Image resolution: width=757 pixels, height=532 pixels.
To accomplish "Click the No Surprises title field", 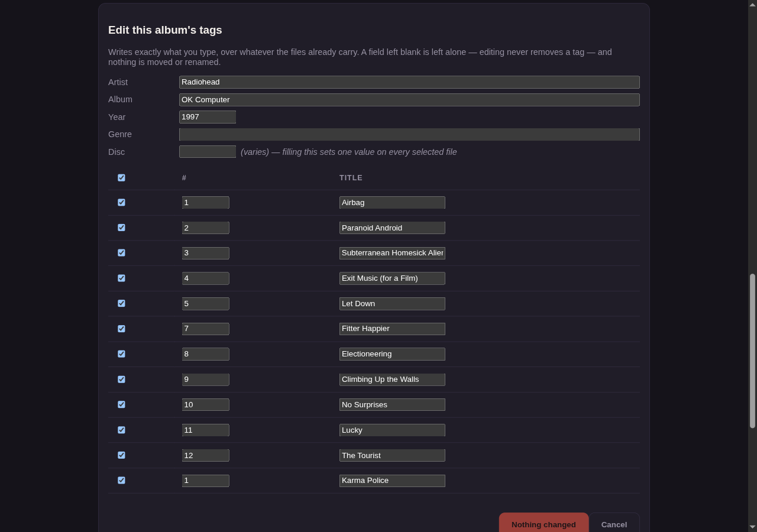I will [x=392, y=405].
